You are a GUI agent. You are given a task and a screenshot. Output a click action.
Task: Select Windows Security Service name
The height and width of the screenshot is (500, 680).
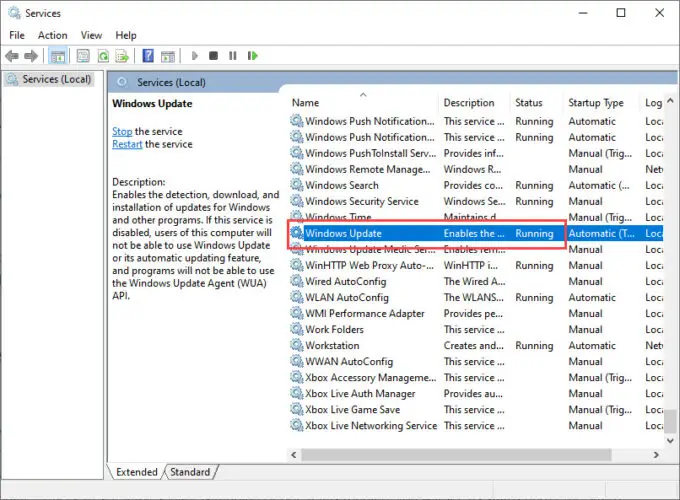(362, 201)
